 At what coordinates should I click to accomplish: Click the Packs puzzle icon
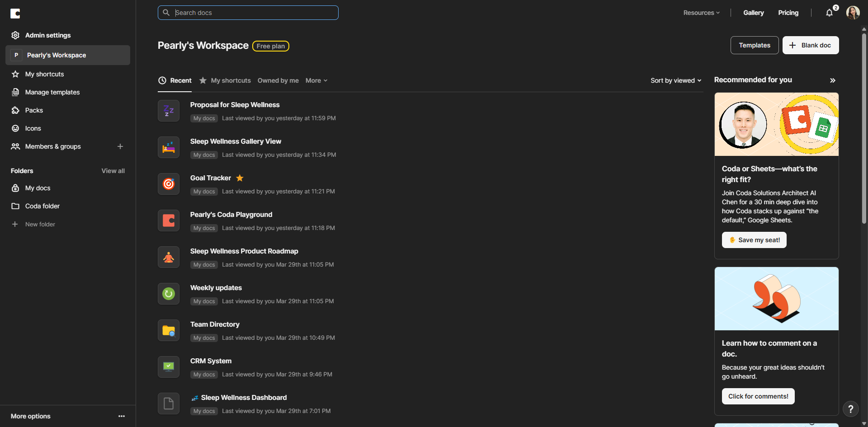coord(15,110)
